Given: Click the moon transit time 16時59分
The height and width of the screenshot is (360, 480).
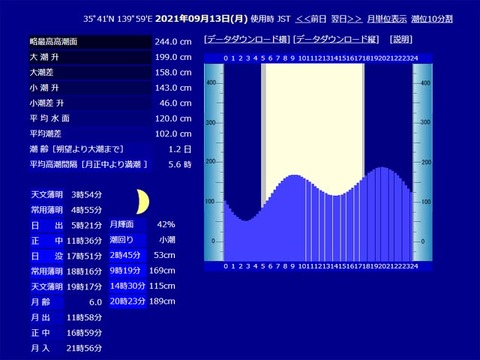Looking at the screenshot, I should (84, 333).
